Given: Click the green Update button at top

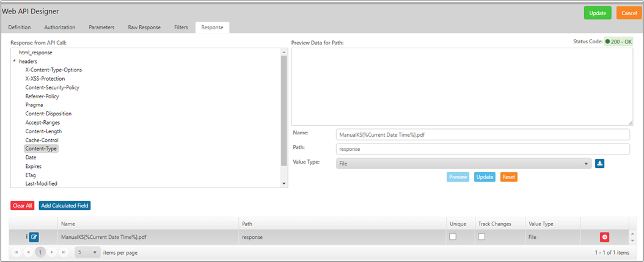Looking at the screenshot, I should pos(598,13).
